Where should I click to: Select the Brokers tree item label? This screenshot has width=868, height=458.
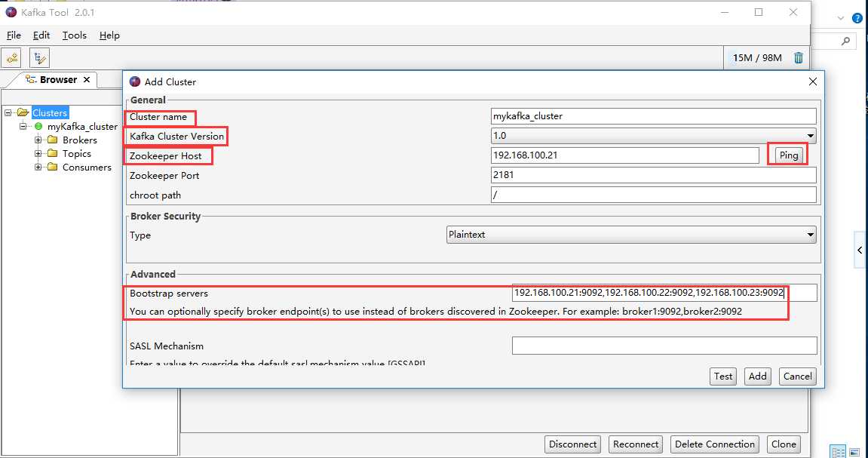pos(80,140)
